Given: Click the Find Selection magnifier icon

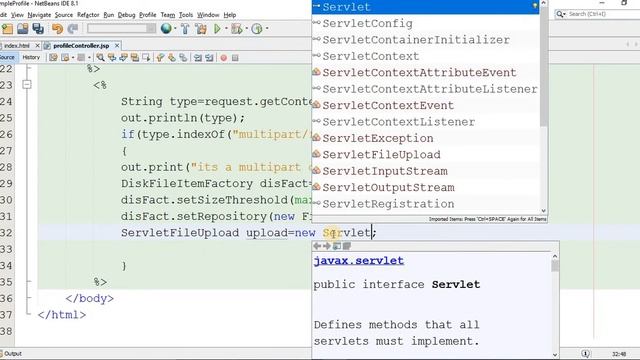Looking at the screenshot, I should point(100,58).
